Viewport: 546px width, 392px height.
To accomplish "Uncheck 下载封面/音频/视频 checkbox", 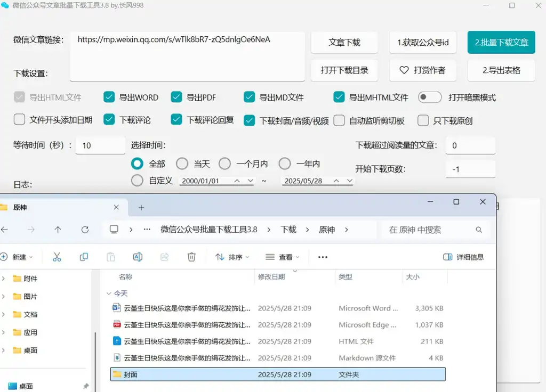I will (x=250, y=121).
